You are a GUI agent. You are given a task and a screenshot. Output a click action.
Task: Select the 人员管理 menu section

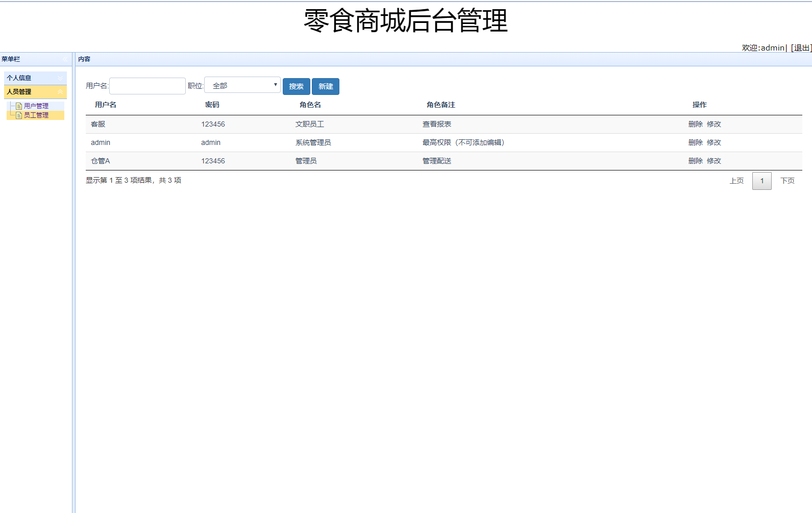coord(35,92)
